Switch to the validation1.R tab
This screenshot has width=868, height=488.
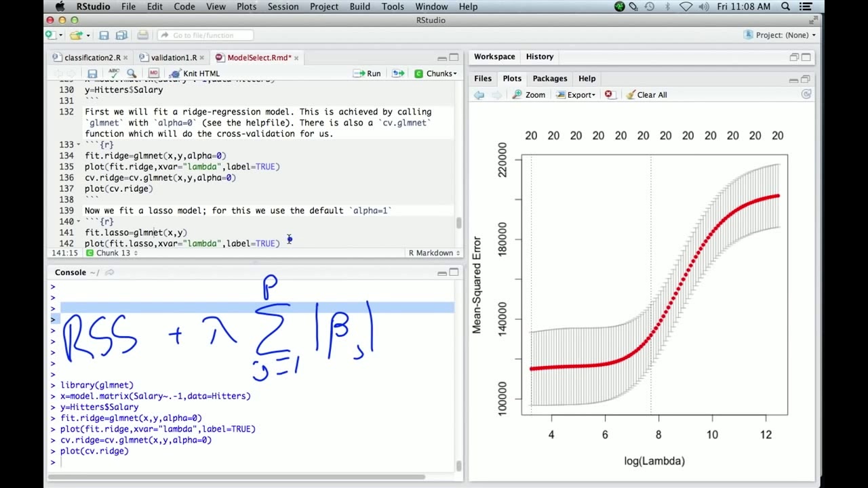pyautogui.click(x=174, y=58)
